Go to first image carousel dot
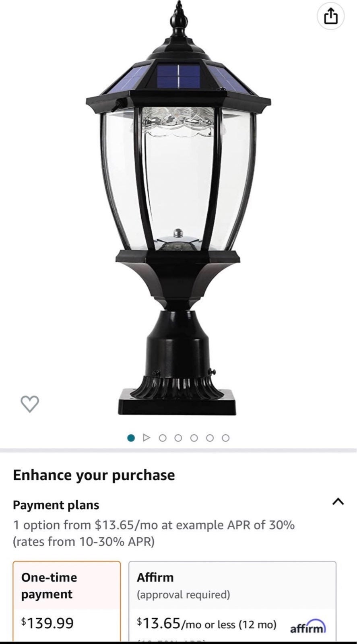 (131, 438)
